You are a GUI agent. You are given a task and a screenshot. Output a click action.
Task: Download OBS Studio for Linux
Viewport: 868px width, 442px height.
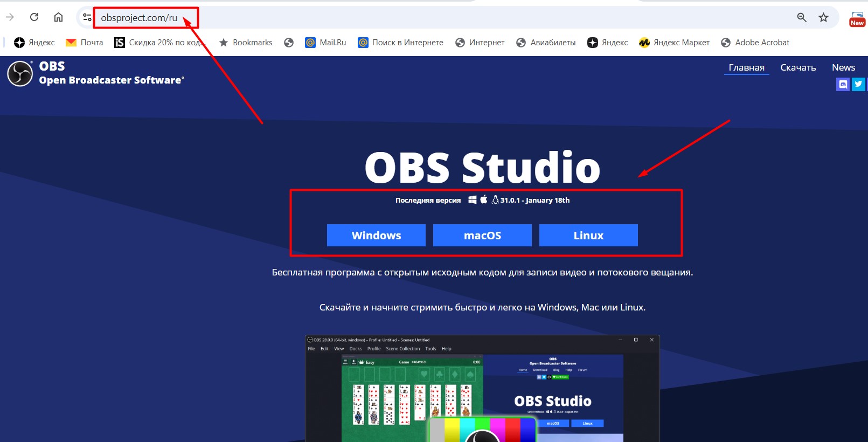588,236
